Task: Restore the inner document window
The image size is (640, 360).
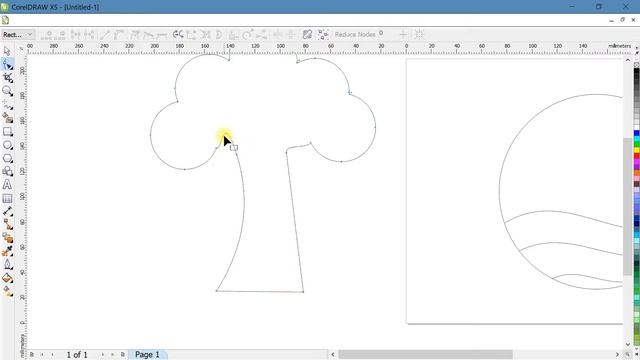Action: 622,20
